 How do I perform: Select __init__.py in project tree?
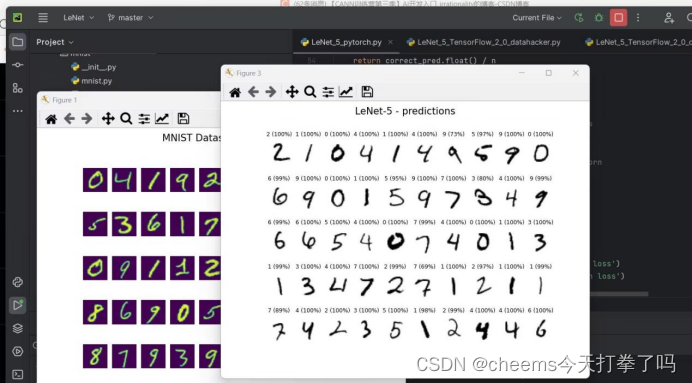point(94,67)
